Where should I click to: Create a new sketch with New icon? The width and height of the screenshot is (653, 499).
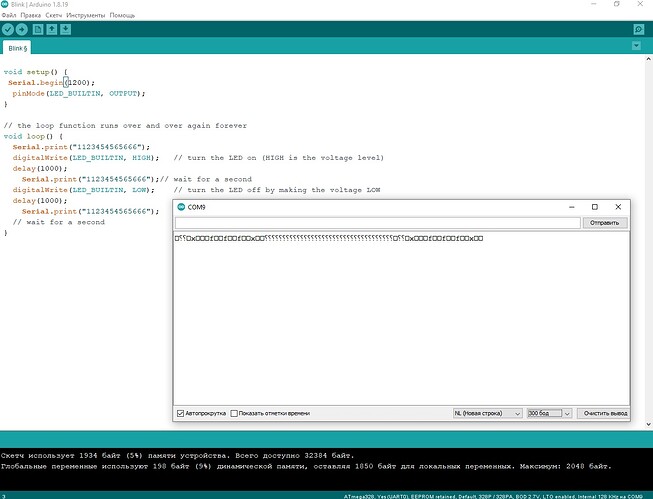pyautogui.click(x=38, y=29)
